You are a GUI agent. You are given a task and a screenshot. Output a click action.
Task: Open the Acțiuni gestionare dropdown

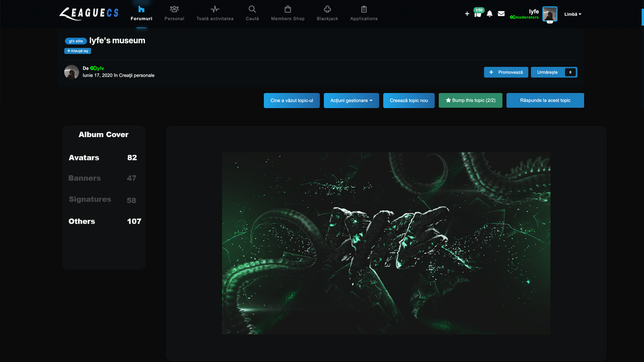point(352,101)
